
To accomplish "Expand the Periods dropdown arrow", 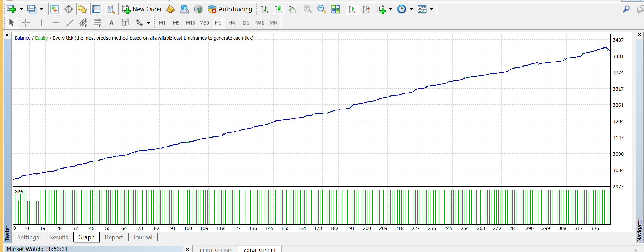I will (x=411, y=9).
